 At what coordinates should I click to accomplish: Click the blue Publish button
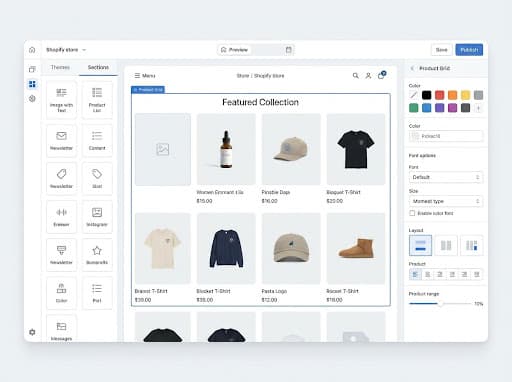(469, 50)
